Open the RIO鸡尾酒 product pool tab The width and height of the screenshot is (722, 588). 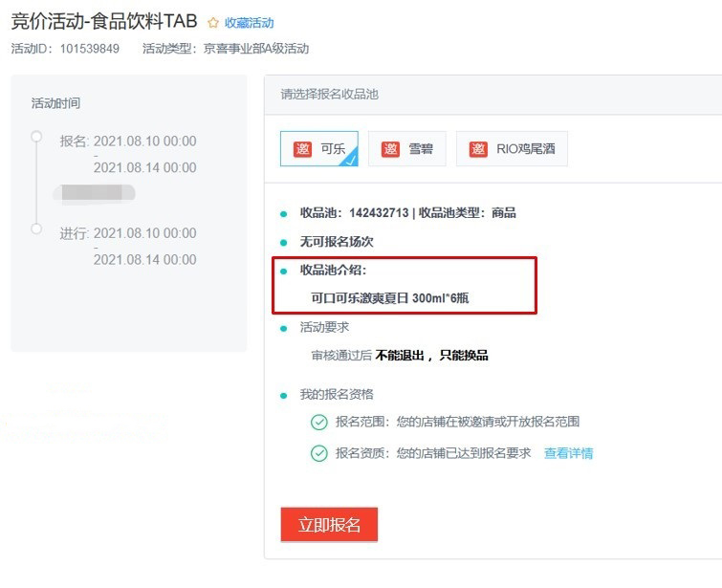512,149
